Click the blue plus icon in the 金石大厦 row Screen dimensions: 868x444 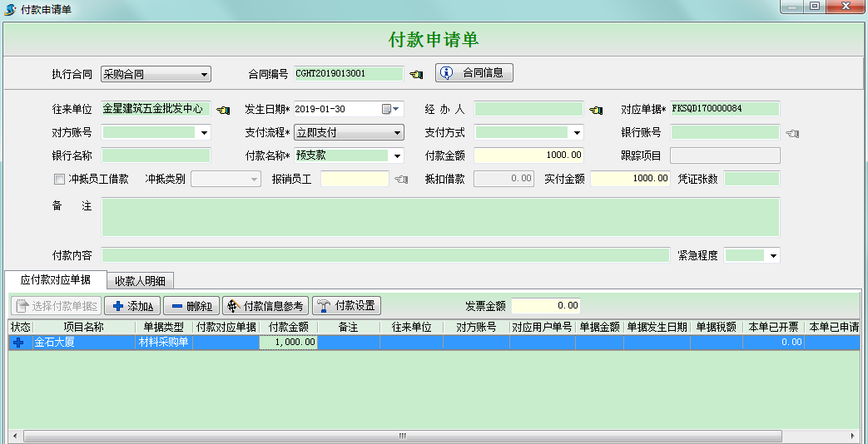pos(19,343)
